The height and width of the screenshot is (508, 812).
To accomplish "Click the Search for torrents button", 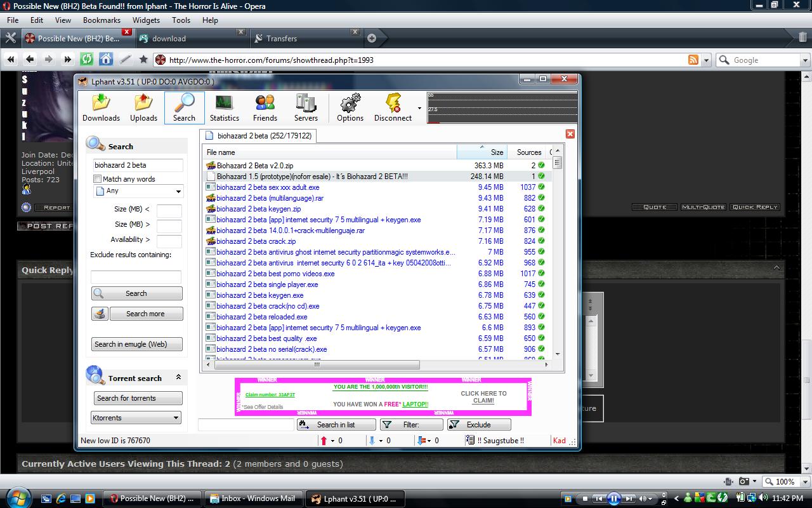I will [x=136, y=398].
